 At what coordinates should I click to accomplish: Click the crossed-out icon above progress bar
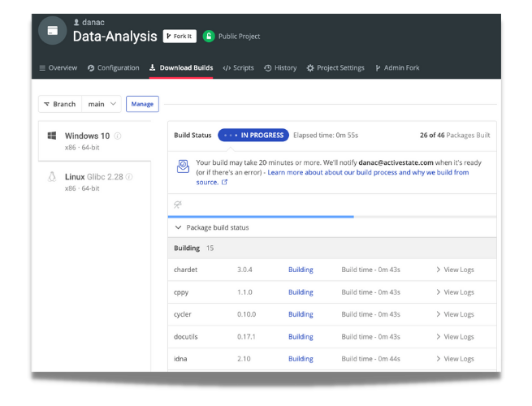(178, 205)
